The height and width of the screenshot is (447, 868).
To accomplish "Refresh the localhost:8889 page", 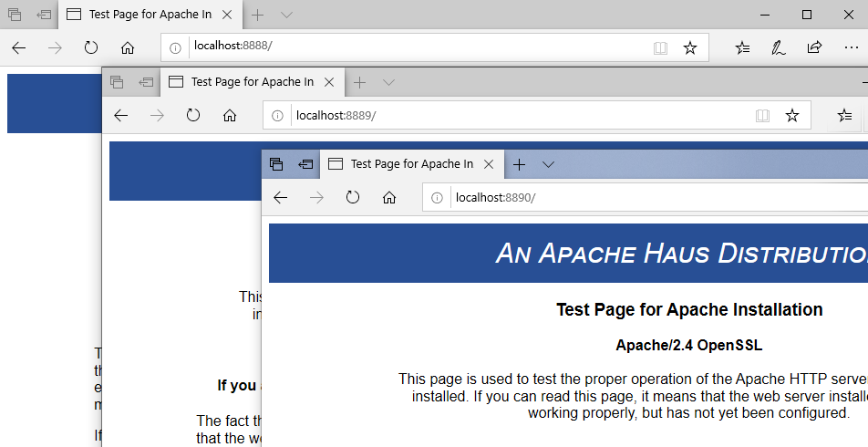I will tap(192, 115).
